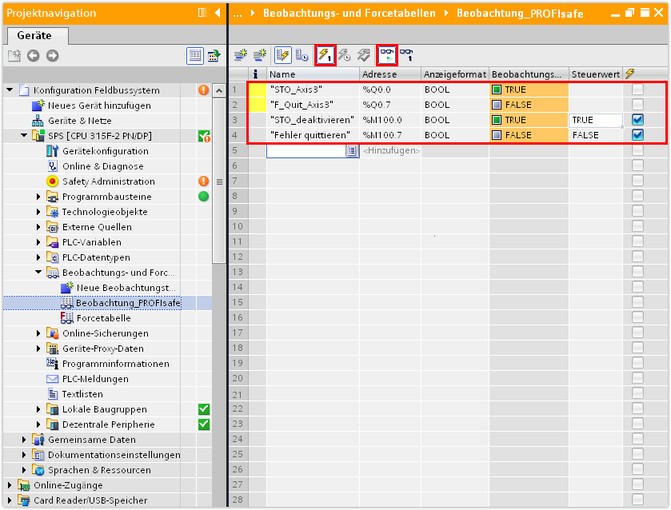The height and width of the screenshot is (510, 671).
Task: Click the back arrow in Projektnavigation toolbar
Action: pyautogui.click(x=32, y=56)
